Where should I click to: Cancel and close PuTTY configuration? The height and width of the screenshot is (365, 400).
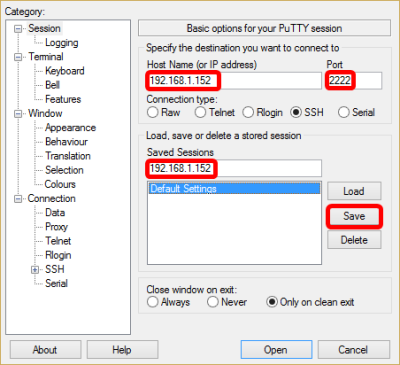coord(354,350)
